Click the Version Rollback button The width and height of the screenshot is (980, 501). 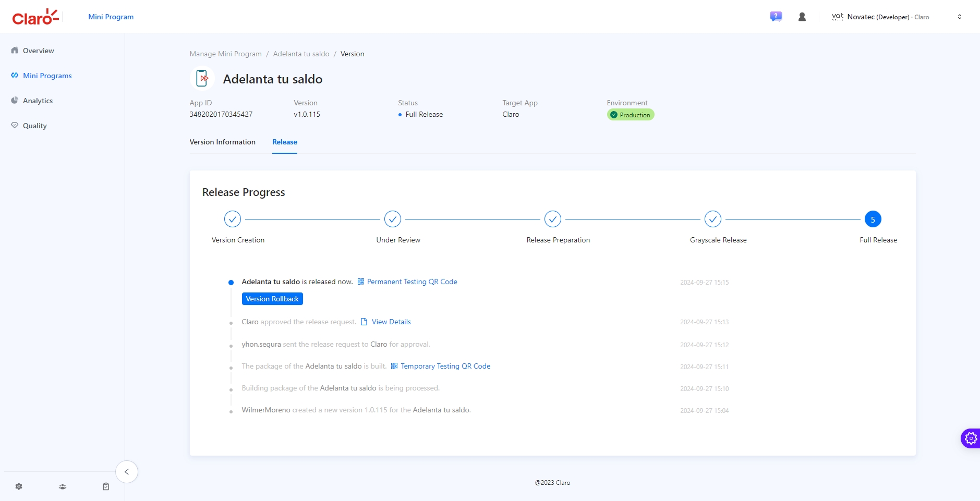[272, 299]
